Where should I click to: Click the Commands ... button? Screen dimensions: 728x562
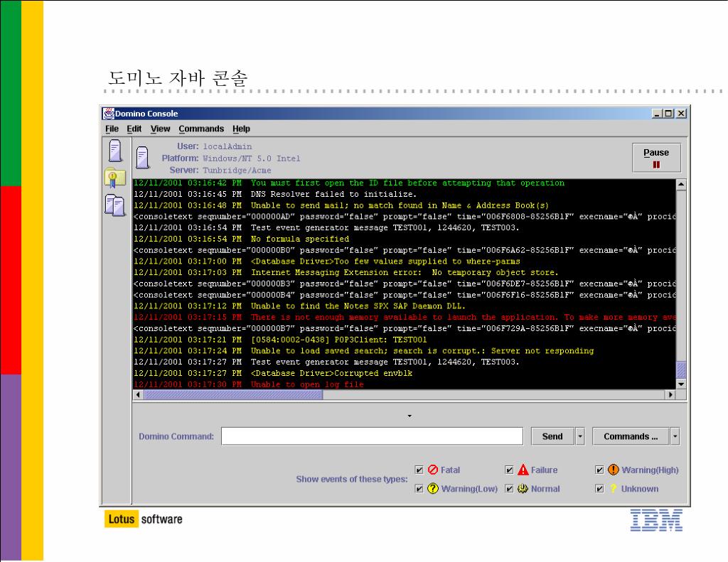pos(631,436)
